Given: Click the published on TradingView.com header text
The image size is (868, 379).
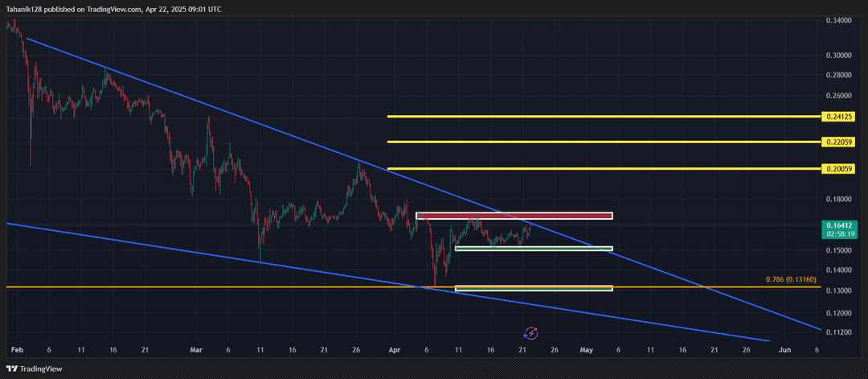Looking at the screenshot, I should [113, 9].
